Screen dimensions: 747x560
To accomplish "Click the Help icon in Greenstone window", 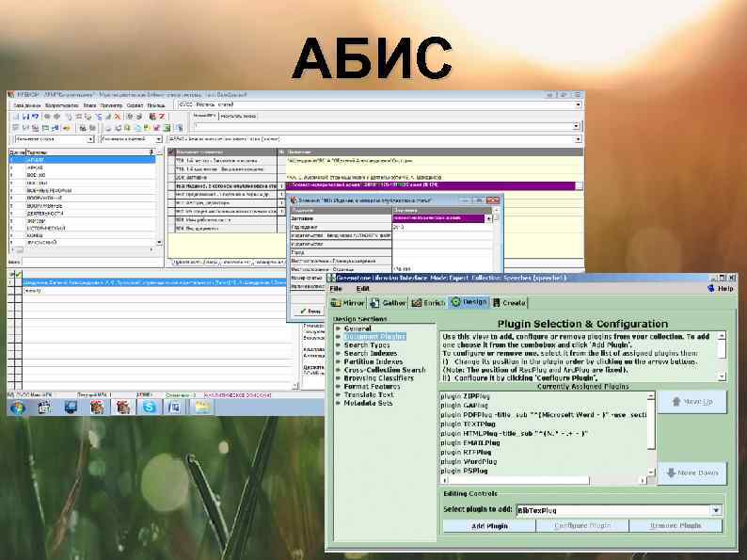I will (711, 288).
